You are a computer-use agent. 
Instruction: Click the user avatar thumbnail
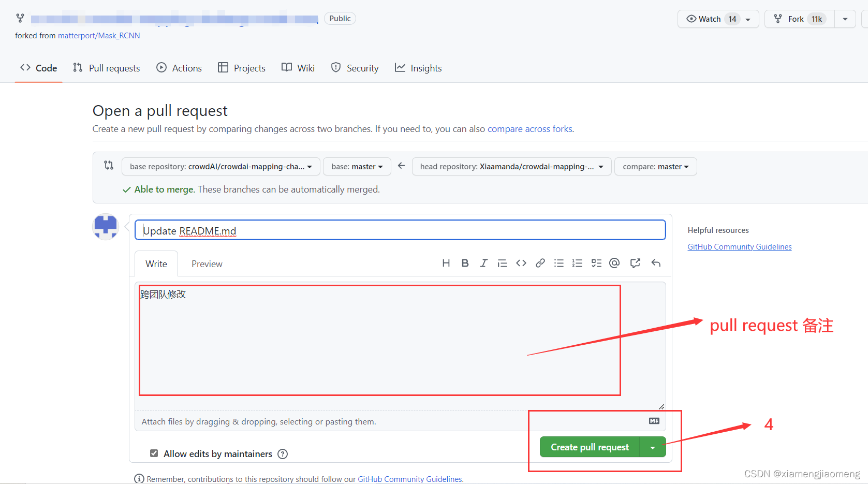click(x=106, y=227)
